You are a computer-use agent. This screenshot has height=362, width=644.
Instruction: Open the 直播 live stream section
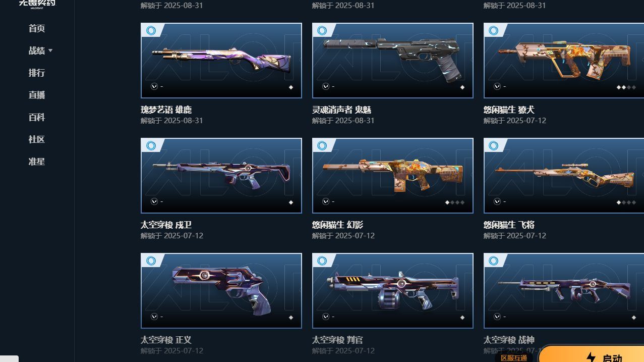tap(37, 95)
